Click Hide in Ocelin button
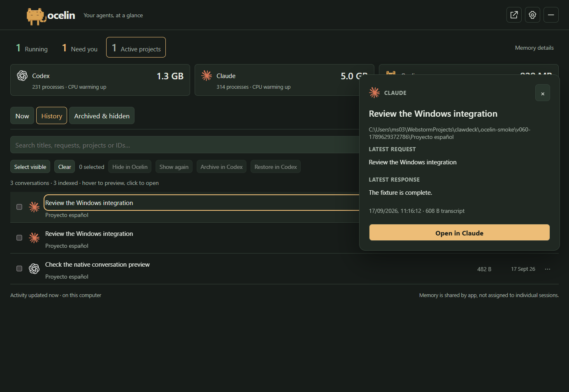This screenshot has width=569, height=392. pos(130,166)
